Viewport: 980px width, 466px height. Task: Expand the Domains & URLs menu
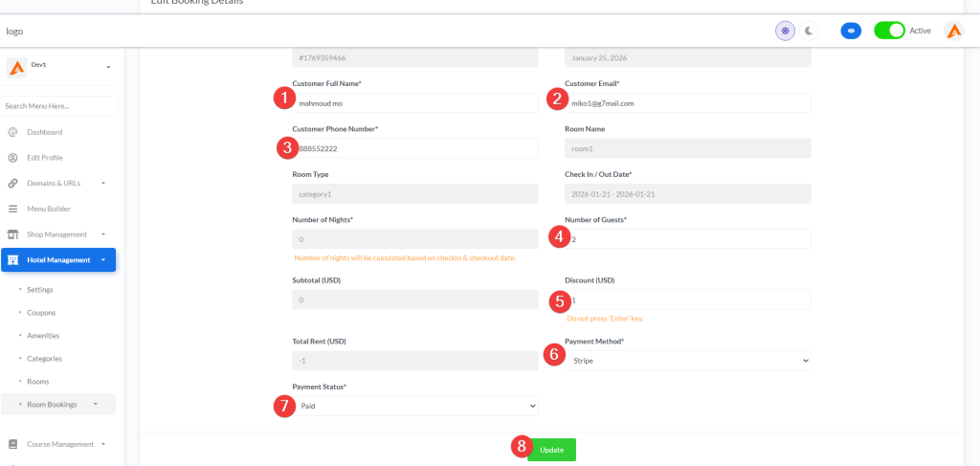[x=102, y=183]
